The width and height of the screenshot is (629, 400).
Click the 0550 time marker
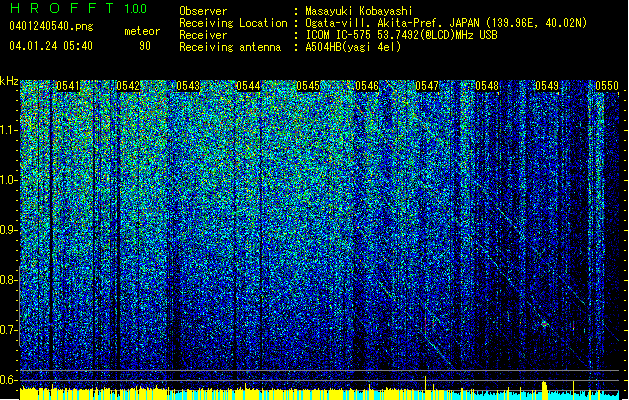pyautogui.click(x=607, y=86)
